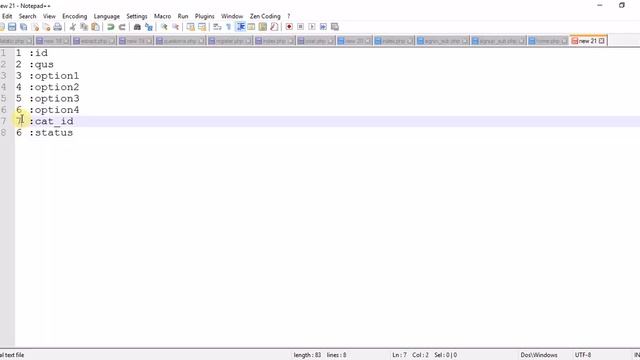Image resolution: width=640 pixels, height=360 pixels.
Task: Open the Plugins menu
Action: [x=204, y=16]
